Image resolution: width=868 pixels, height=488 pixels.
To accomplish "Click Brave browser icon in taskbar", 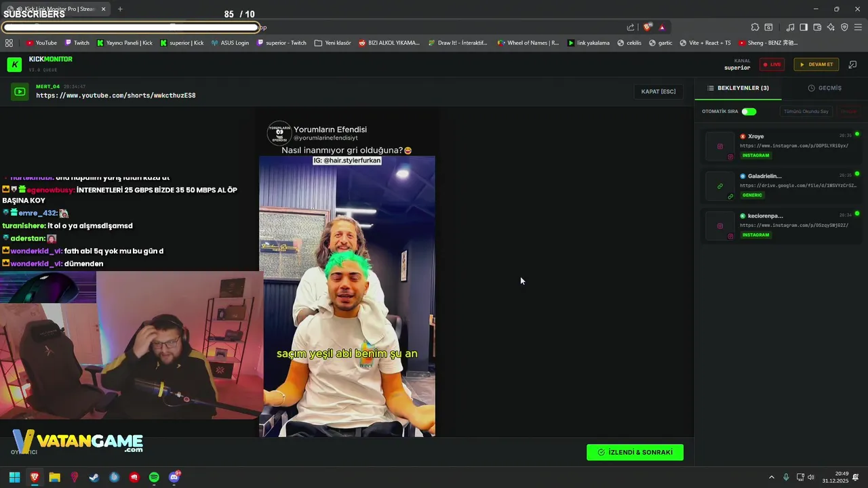I will 35,477.
